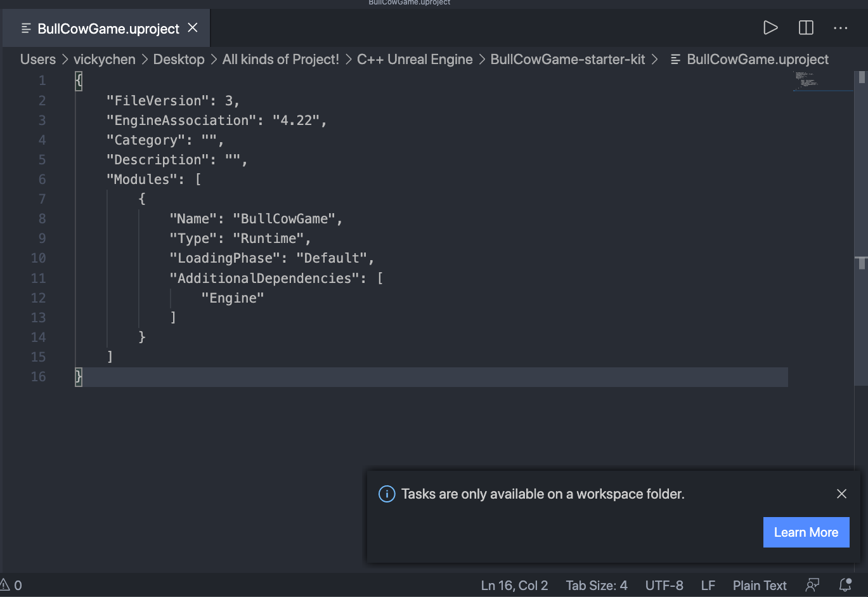Image resolution: width=868 pixels, height=597 pixels.
Task: Open the More Actions ellipsis menu
Action: click(x=840, y=28)
